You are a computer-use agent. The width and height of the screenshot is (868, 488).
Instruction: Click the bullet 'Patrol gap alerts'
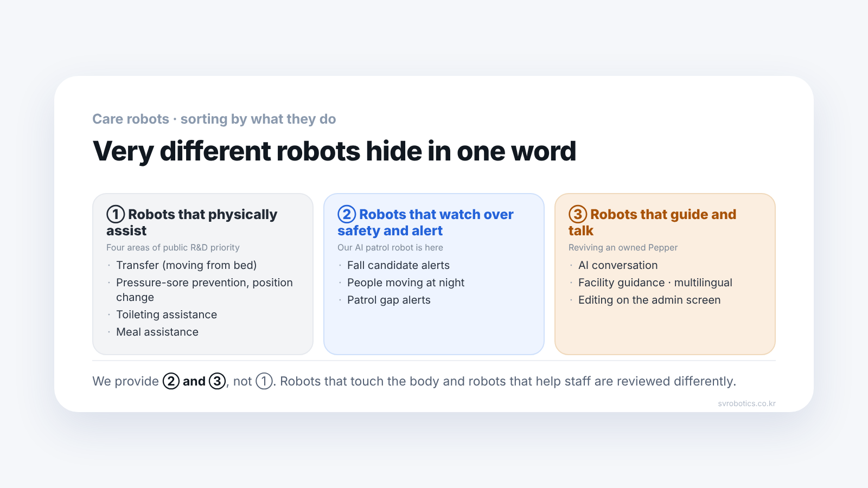[389, 300]
